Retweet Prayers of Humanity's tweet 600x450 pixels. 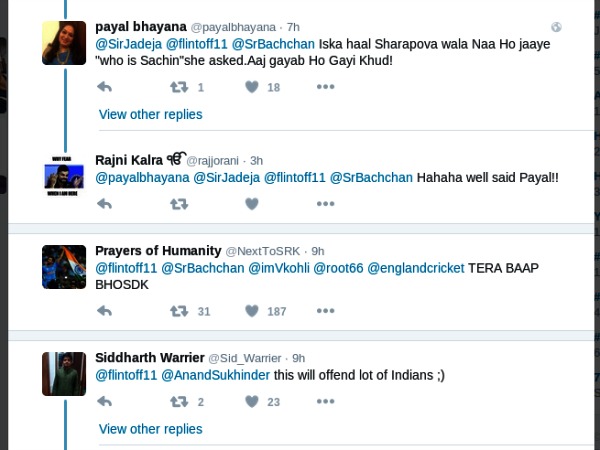(x=179, y=311)
